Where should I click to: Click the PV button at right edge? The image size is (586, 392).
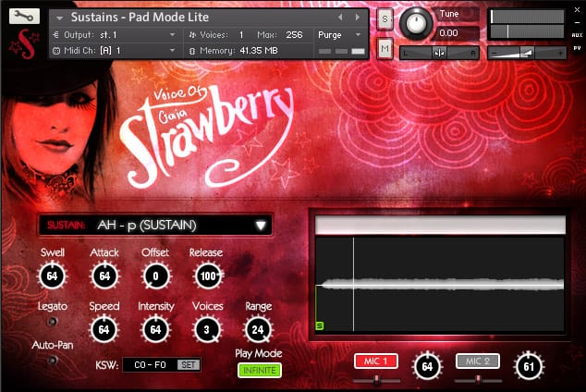(x=577, y=48)
